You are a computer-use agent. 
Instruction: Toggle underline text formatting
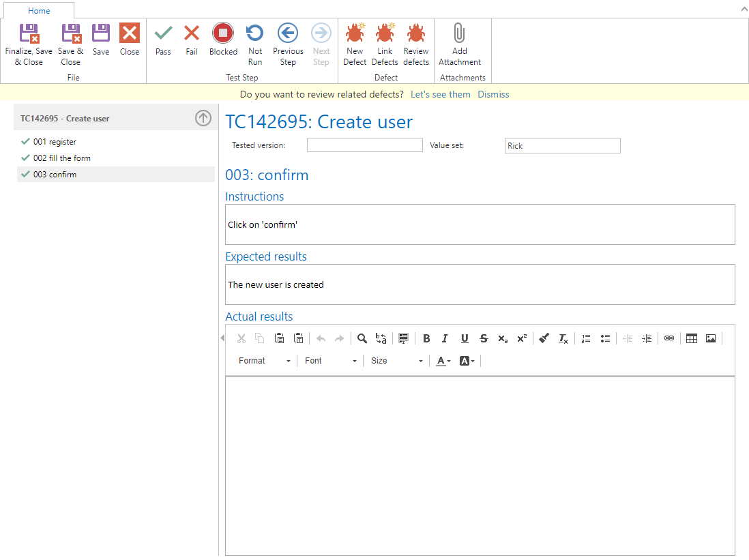[x=465, y=338]
